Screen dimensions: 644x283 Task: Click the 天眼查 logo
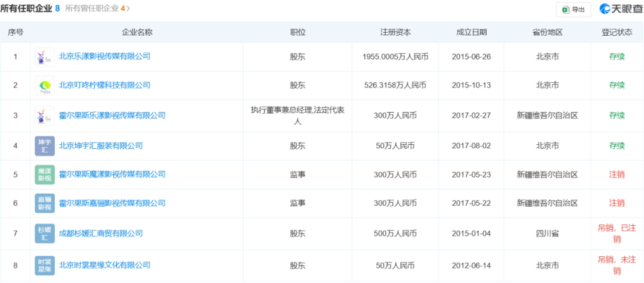click(x=620, y=9)
